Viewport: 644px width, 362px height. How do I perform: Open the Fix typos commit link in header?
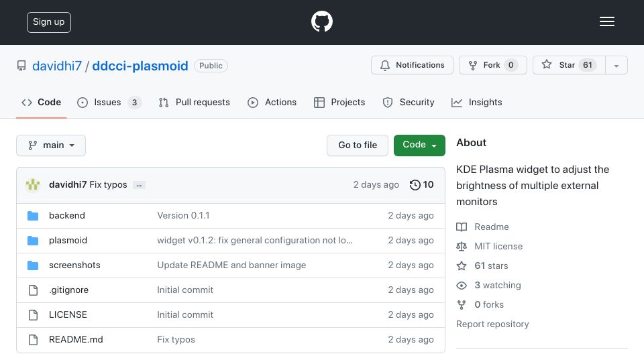tap(109, 185)
